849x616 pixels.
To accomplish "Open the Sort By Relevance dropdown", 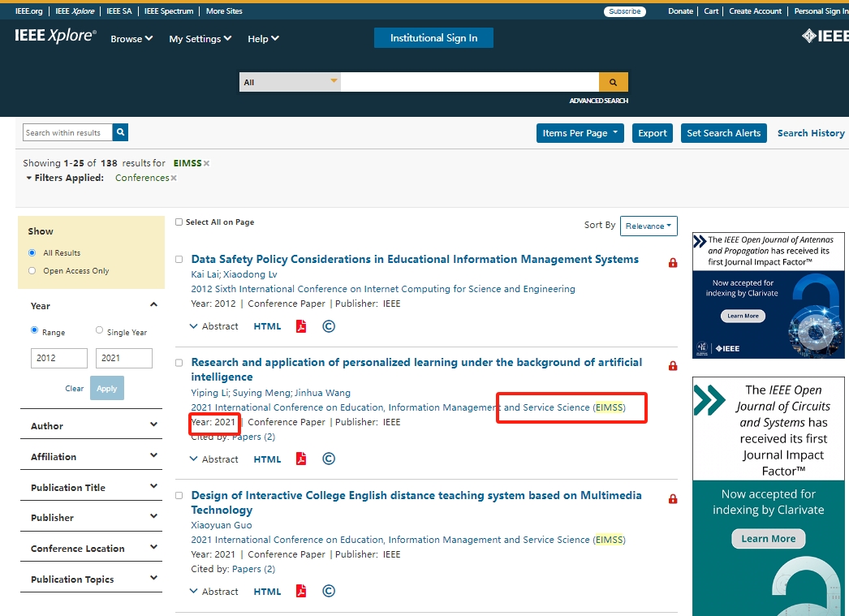I will point(648,226).
